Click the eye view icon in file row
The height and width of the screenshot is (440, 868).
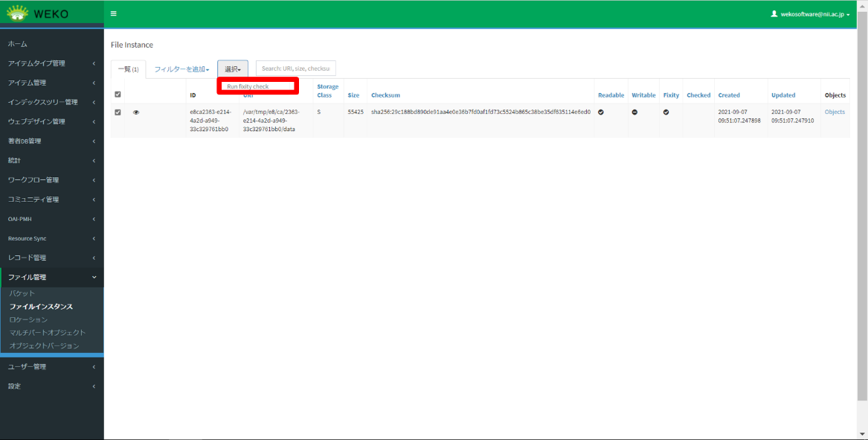pyautogui.click(x=136, y=112)
